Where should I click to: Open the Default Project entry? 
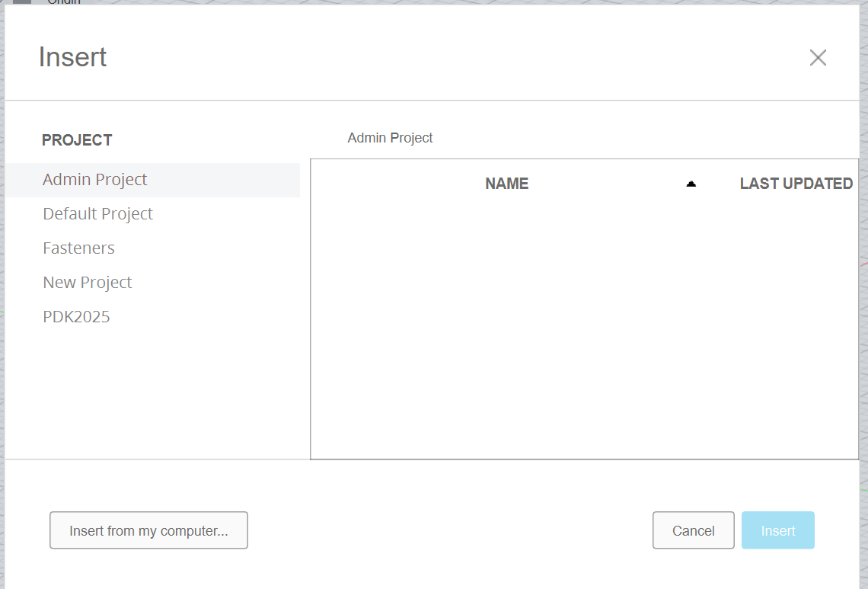click(x=97, y=214)
